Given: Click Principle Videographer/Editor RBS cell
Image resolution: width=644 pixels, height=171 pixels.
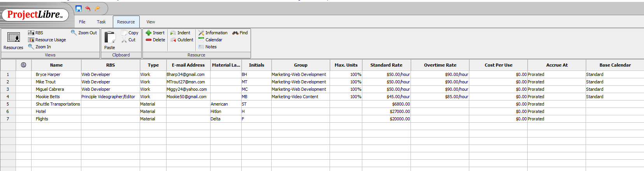Looking at the screenshot, I should (x=111, y=97).
